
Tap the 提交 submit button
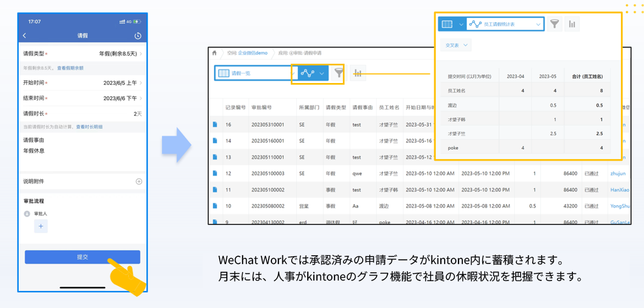(x=83, y=257)
